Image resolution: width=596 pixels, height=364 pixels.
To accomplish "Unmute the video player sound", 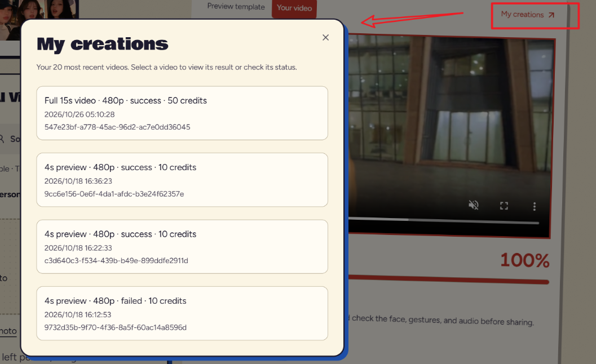I will pyautogui.click(x=473, y=206).
